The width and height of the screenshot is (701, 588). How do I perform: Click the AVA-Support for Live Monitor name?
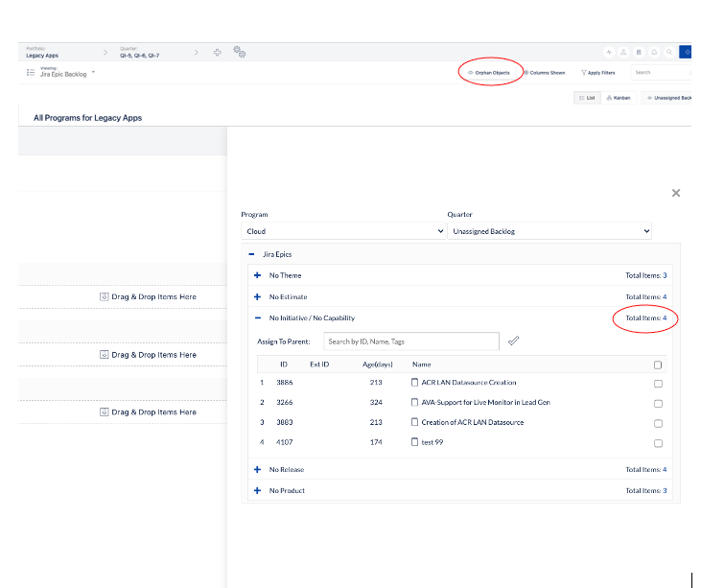click(x=486, y=402)
